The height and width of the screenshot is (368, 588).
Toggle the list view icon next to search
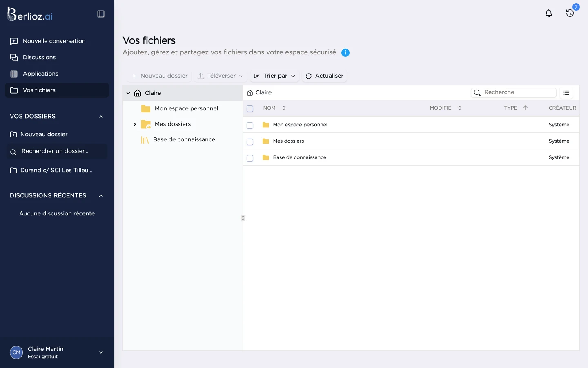tap(566, 93)
